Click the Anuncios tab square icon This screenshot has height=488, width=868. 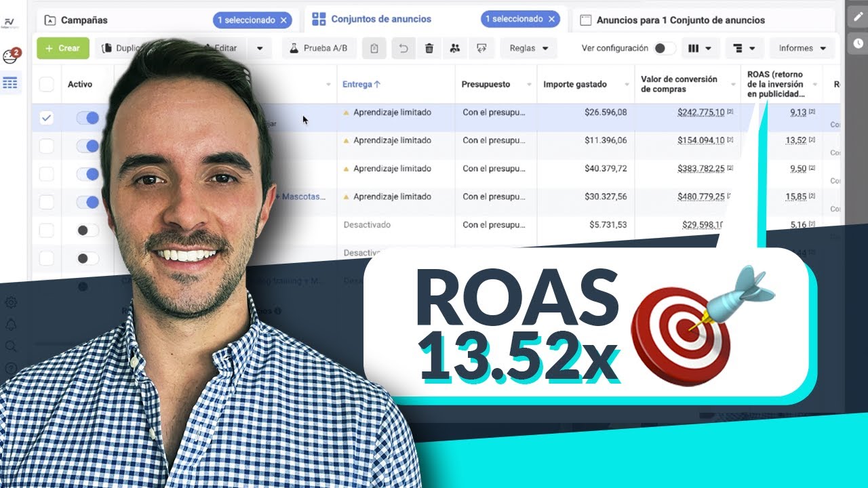[x=586, y=20]
